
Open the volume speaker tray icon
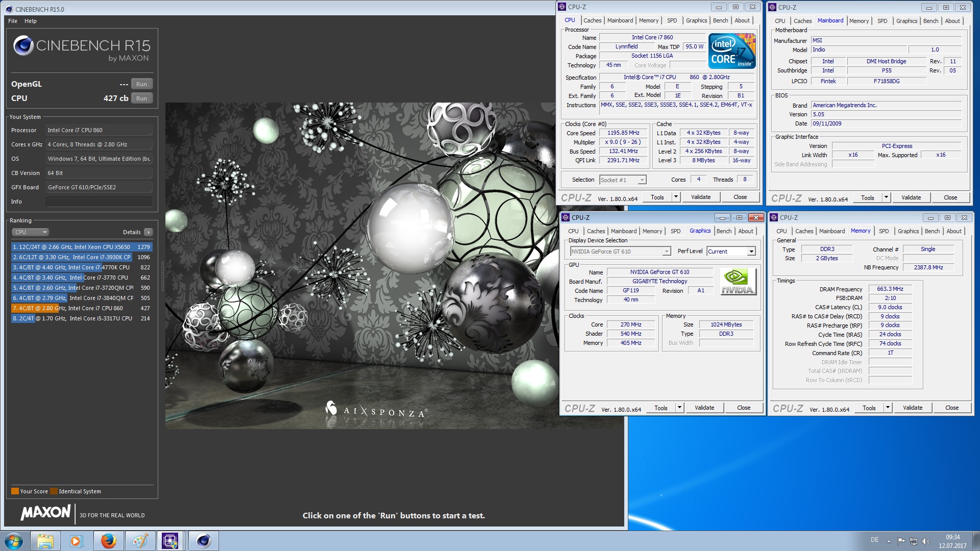(x=926, y=541)
